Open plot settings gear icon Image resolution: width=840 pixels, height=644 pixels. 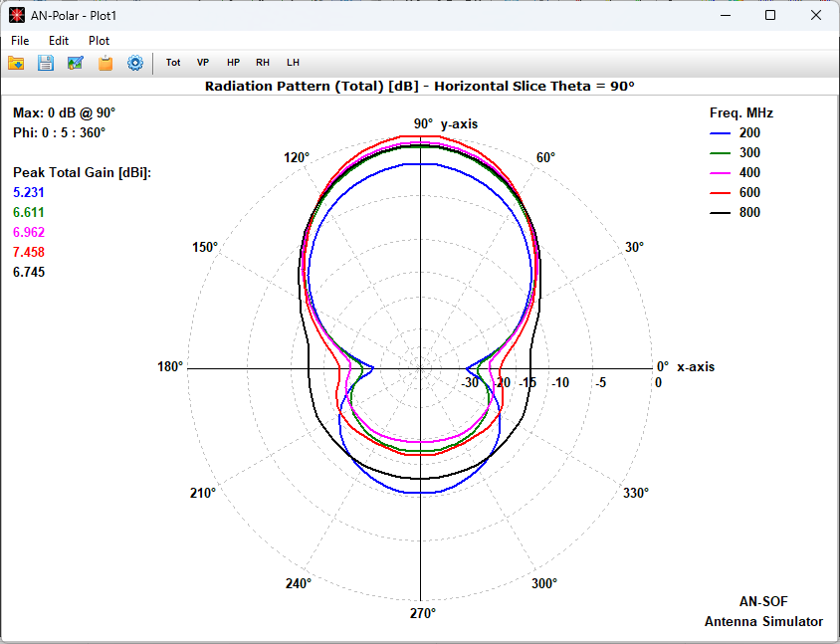135,63
